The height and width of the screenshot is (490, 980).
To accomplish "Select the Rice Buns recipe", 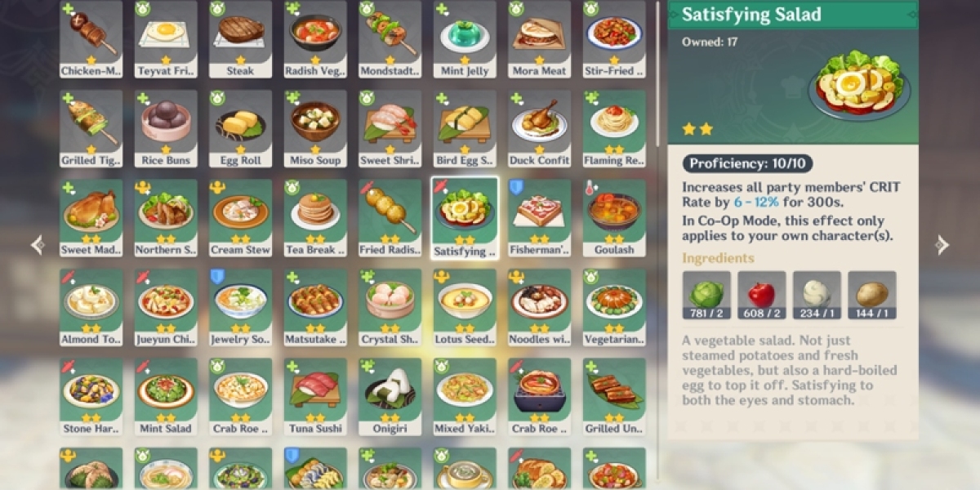I will coord(166,128).
